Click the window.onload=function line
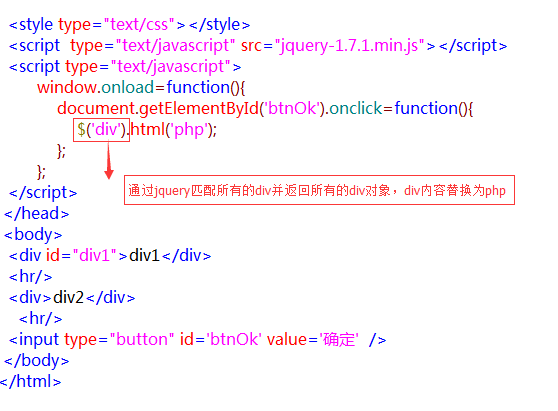The height and width of the screenshot is (411, 558). 141,88
